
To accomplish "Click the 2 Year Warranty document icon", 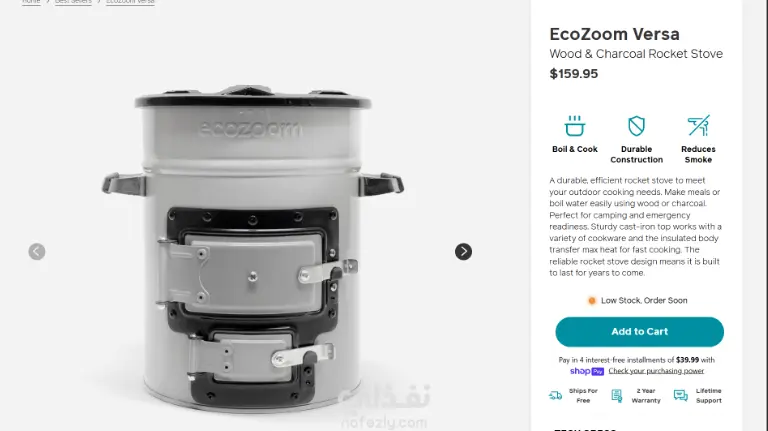I will coord(617,396).
